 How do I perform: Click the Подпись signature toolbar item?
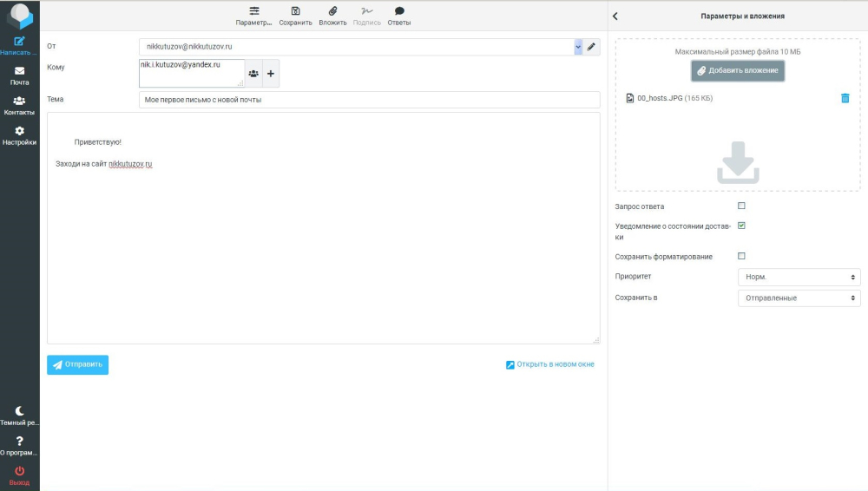(x=367, y=16)
